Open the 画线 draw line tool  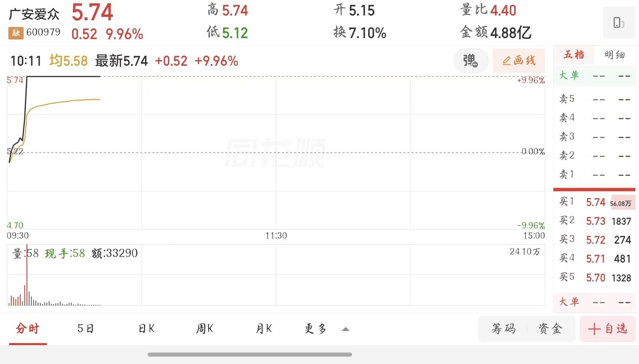tap(519, 60)
